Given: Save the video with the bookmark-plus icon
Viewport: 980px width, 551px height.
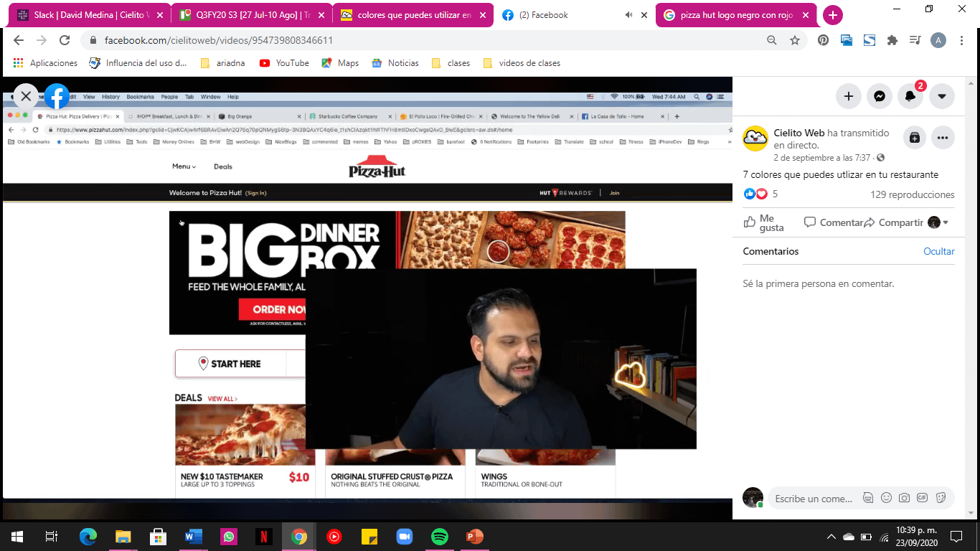Looking at the screenshot, I should pyautogui.click(x=914, y=138).
